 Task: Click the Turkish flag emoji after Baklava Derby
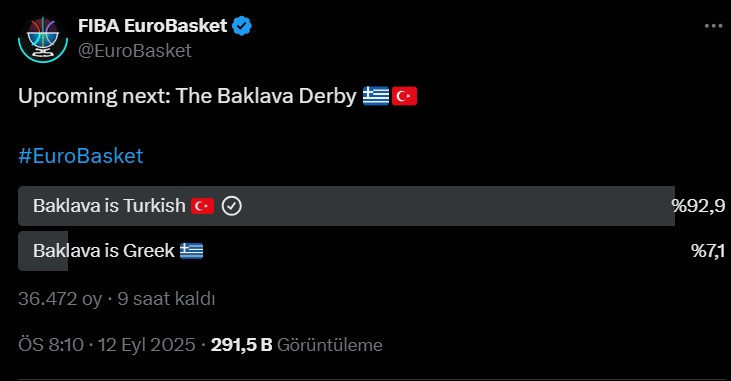404,96
